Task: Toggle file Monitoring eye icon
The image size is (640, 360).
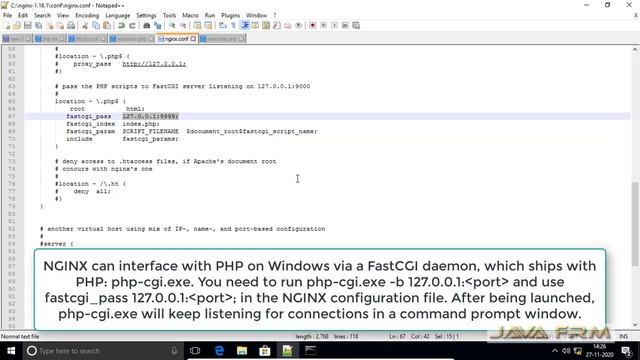Action: tap(299, 25)
